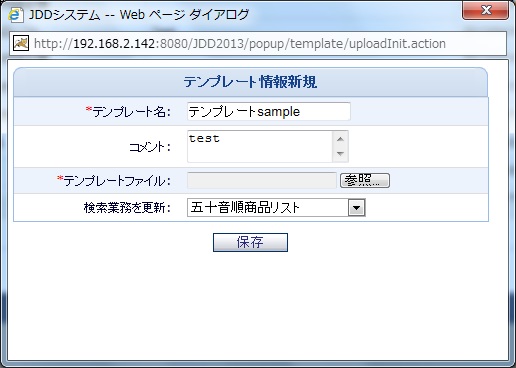Click the テンプレート名 label

click(x=128, y=112)
